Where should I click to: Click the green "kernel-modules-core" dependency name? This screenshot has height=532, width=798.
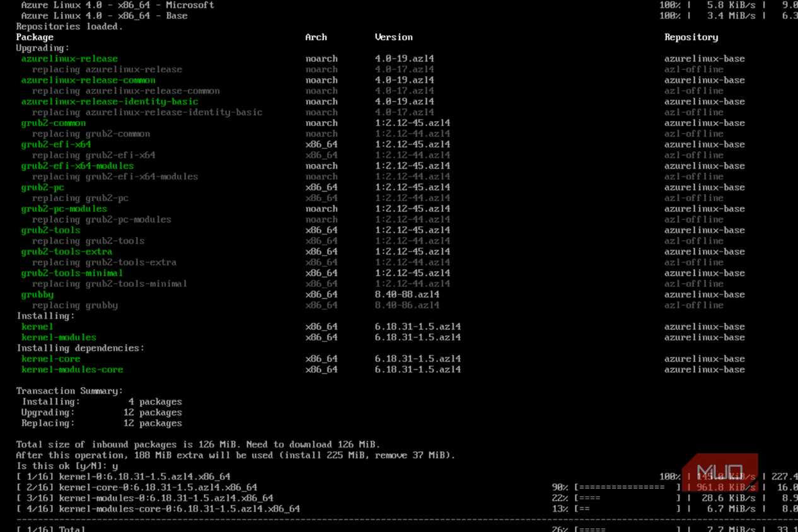pos(72,369)
